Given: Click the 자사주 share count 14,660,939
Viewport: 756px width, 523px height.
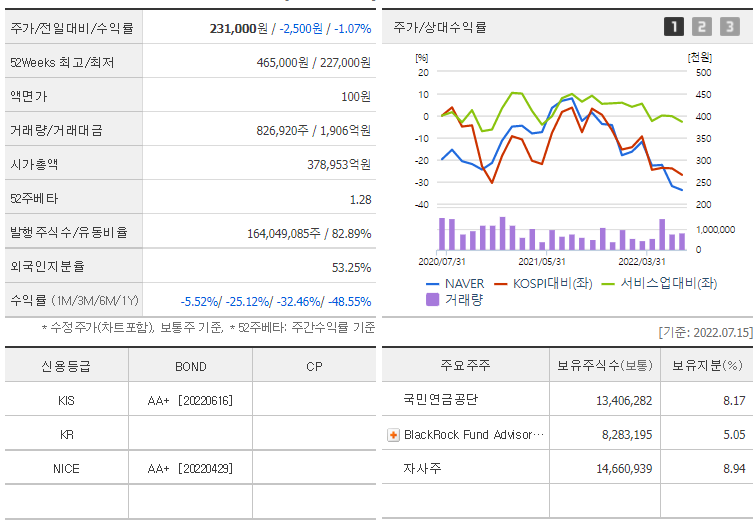Looking at the screenshot, I should pyautogui.click(x=624, y=469).
